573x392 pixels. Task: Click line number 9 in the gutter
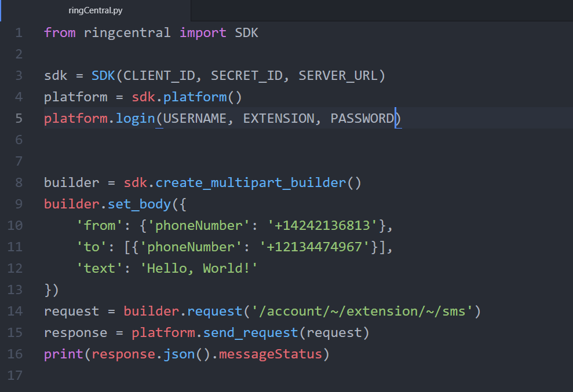(x=19, y=204)
